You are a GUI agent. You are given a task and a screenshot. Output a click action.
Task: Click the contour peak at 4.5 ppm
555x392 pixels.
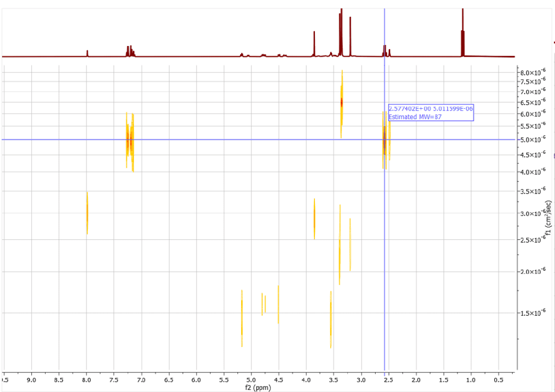pos(278,304)
